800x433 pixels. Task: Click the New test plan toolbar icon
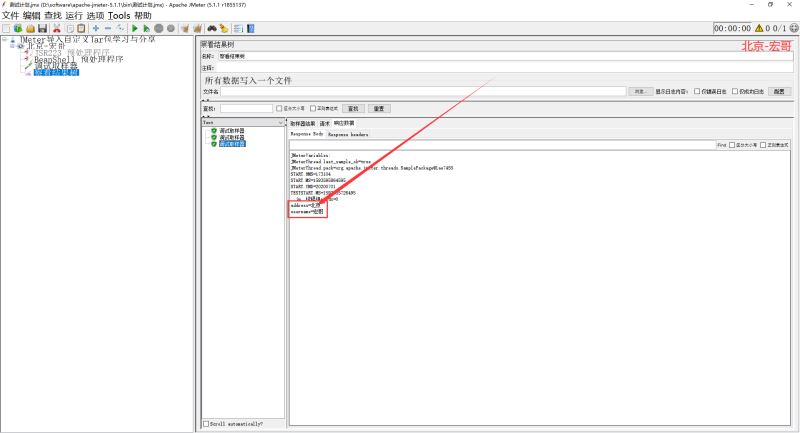click(6, 29)
